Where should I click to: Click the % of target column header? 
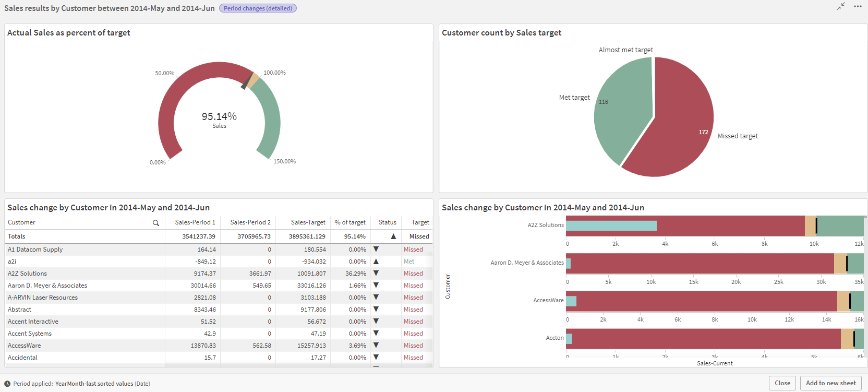tap(350, 222)
